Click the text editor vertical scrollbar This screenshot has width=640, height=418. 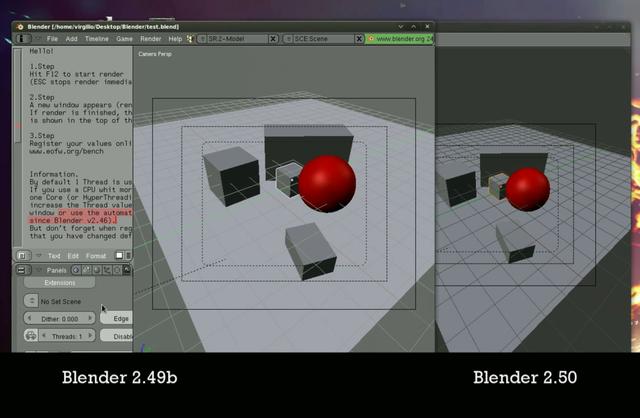tap(17, 96)
